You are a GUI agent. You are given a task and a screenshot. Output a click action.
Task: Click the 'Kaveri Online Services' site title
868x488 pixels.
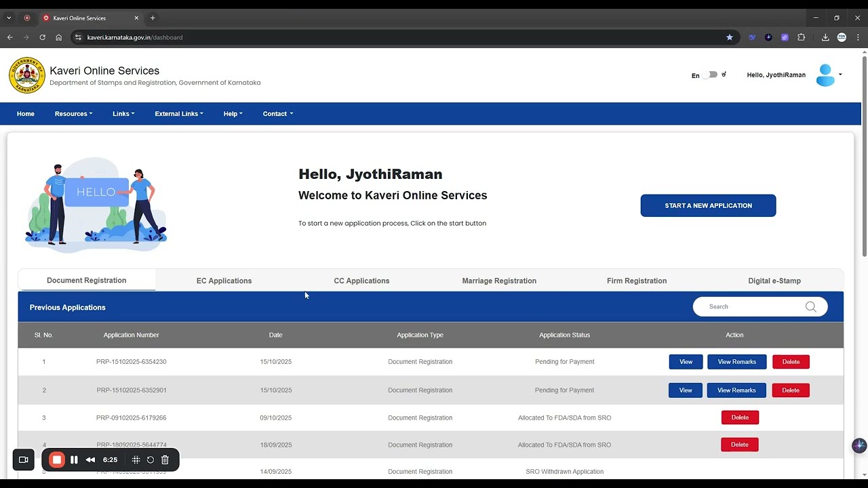104,70
